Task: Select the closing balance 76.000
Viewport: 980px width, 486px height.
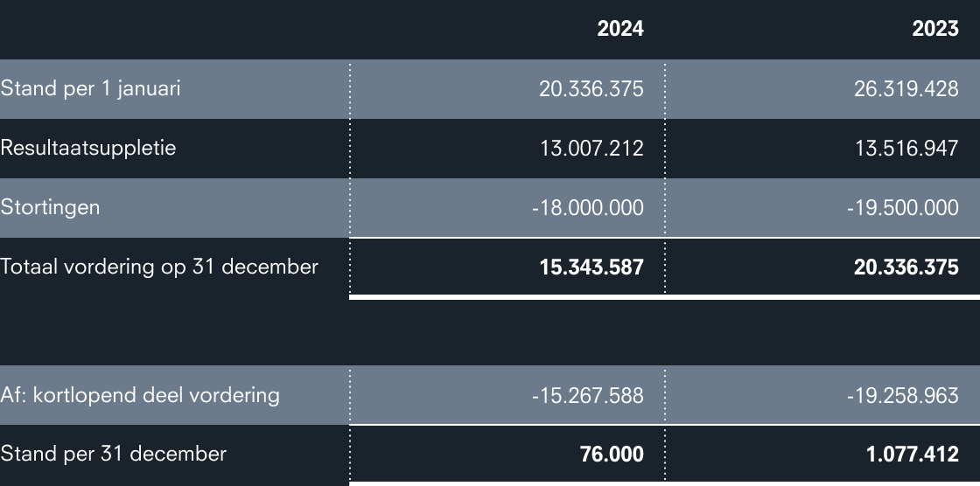Action: (611, 455)
